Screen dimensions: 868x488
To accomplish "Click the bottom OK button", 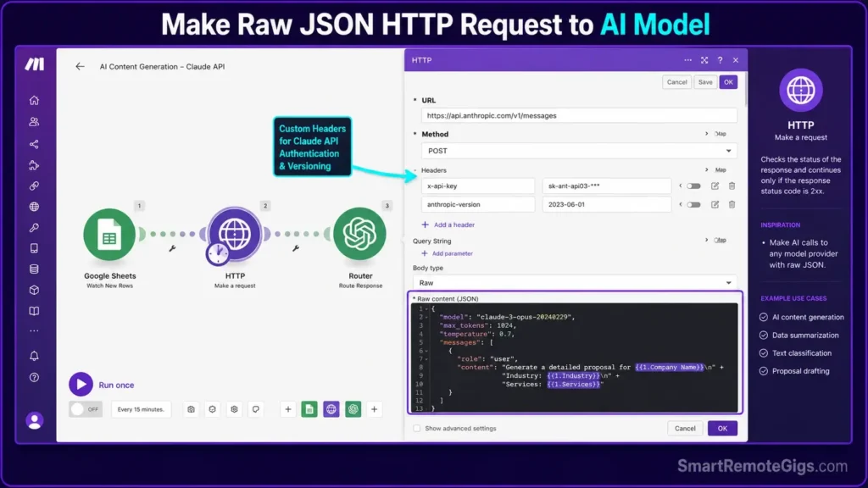I will (722, 428).
